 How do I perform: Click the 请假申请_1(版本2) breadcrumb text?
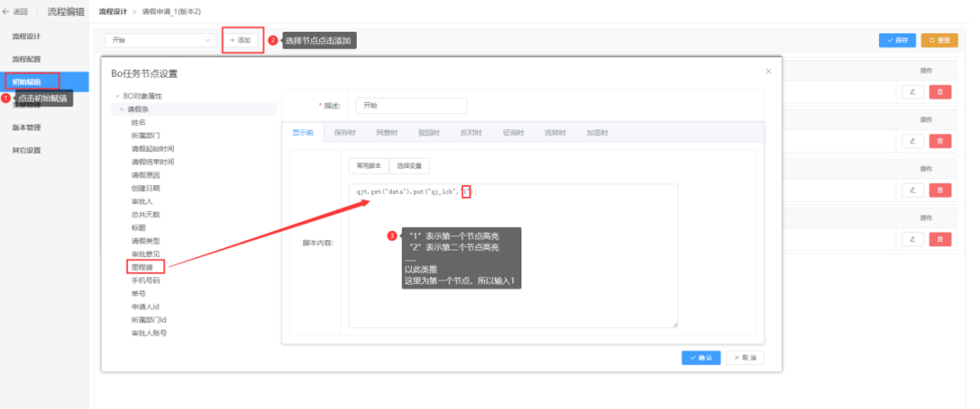[171, 12]
